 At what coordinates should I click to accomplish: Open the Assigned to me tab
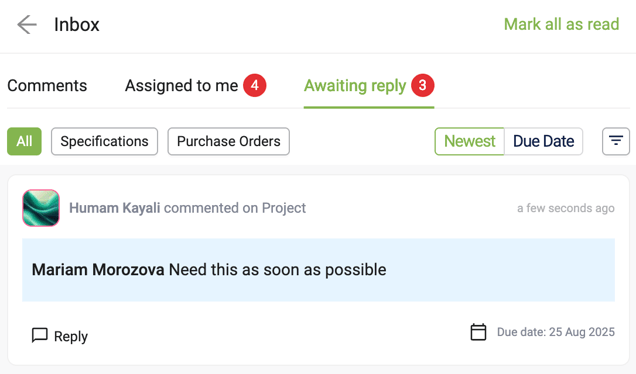181,86
